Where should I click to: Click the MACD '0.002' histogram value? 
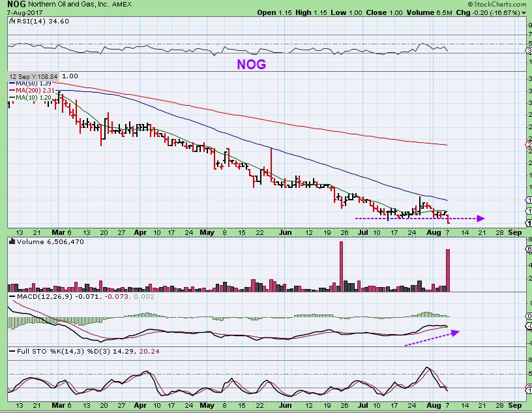[144, 296]
